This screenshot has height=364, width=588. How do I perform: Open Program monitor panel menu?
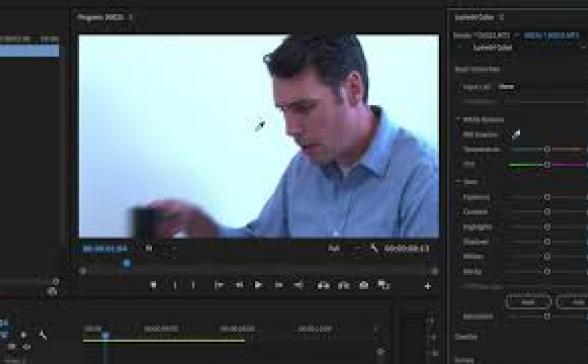coord(130,17)
